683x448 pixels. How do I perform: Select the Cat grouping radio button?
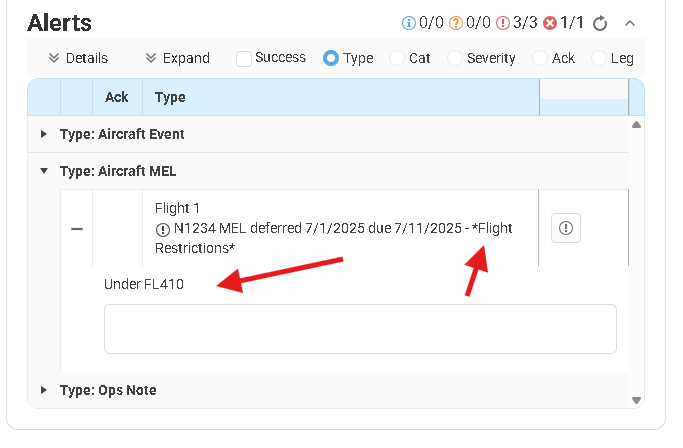tap(397, 58)
